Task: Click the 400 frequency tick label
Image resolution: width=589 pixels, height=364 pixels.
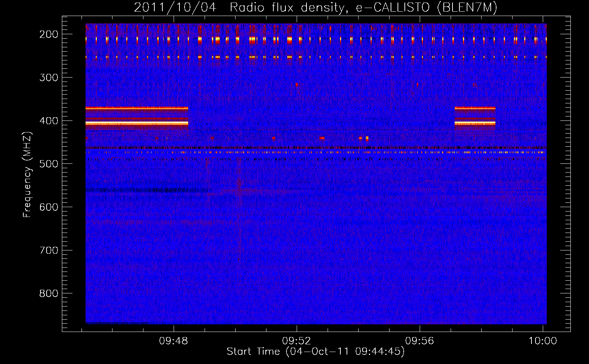Action: [x=49, y=121]
